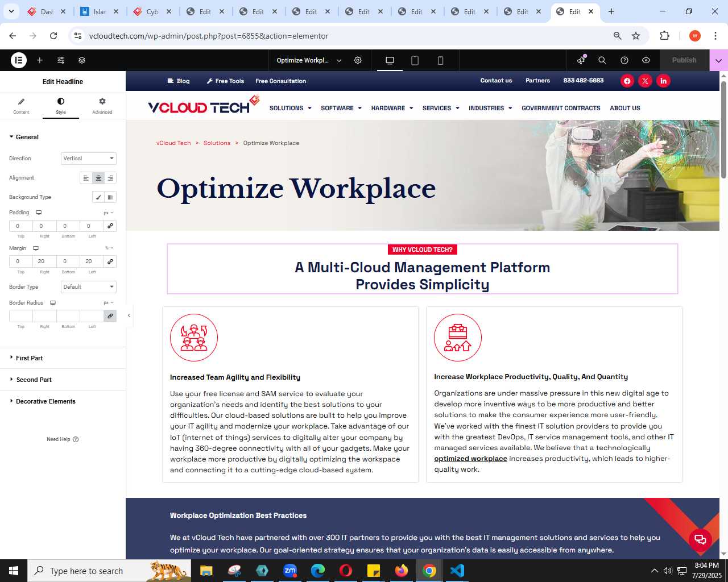This screenshot has height=582, width=728.
Task: Add a new element with plus icon
Action: click(x=40, y=60)
